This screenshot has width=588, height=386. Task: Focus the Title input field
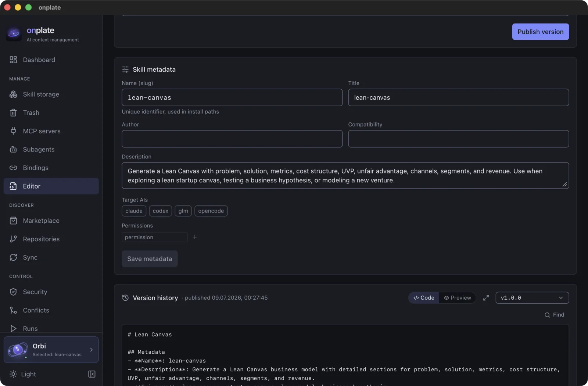pyautogui.click(x=458, y=97)
